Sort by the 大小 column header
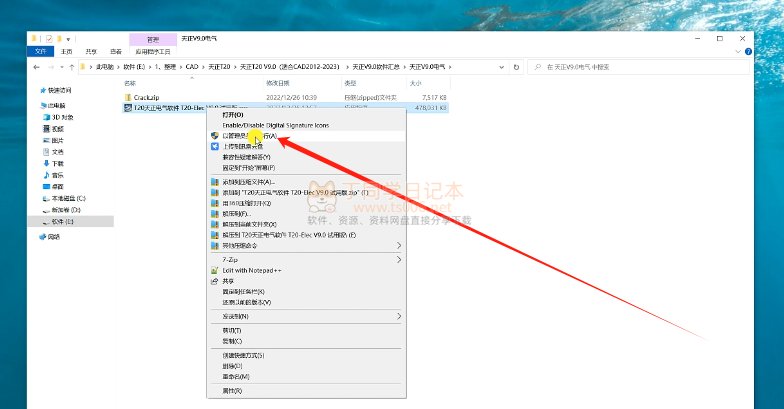The width and height of the screenshot is (784, 409). click(x=416, y=83)
